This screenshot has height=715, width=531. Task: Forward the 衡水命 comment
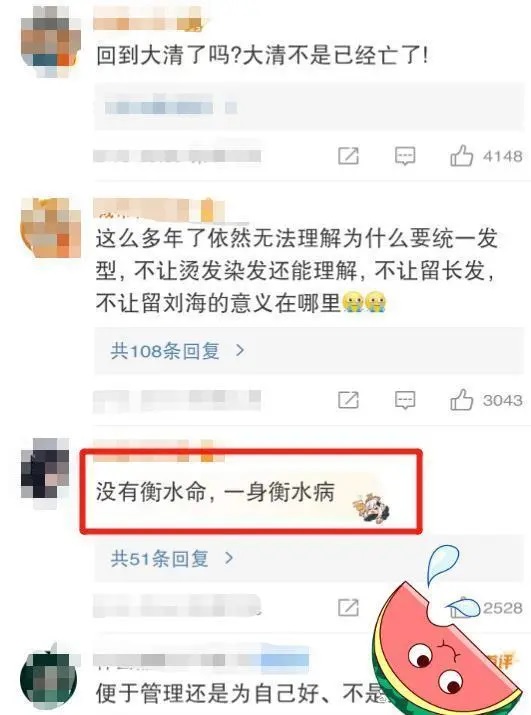(x=348, y=607)
